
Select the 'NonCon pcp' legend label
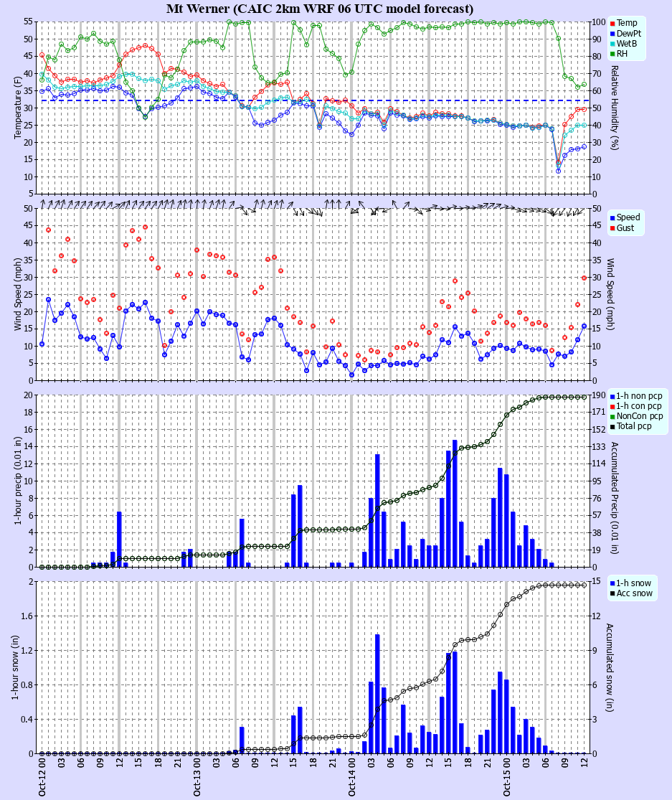[640, 416]
